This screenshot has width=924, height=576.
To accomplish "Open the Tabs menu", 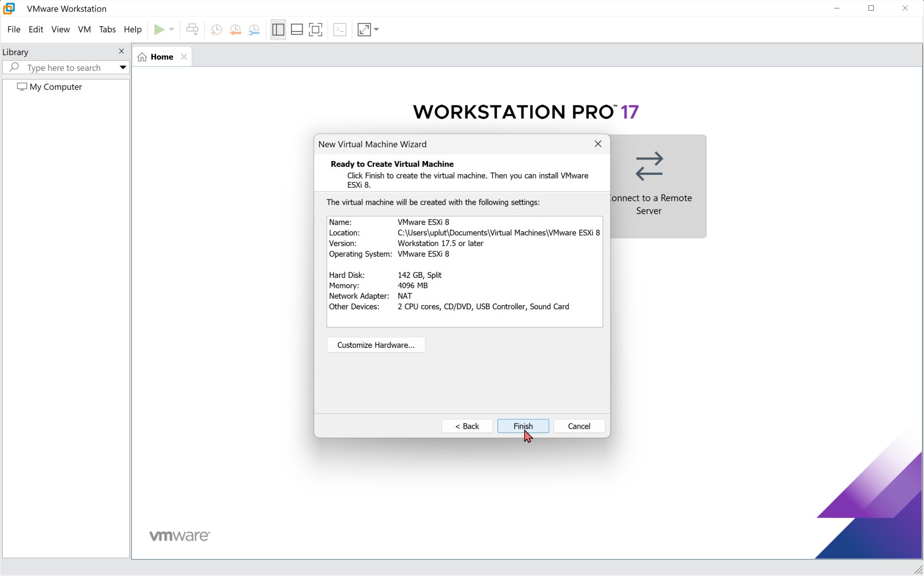I will click(107, 29).
